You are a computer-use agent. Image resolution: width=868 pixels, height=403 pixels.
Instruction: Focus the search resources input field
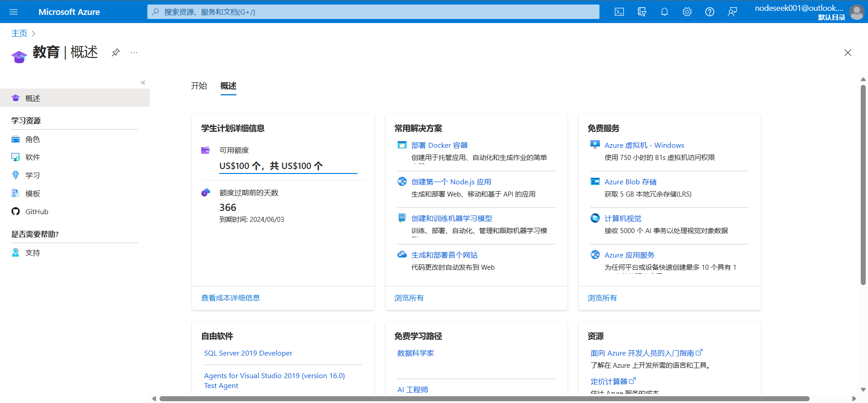[x=373, y=12]
